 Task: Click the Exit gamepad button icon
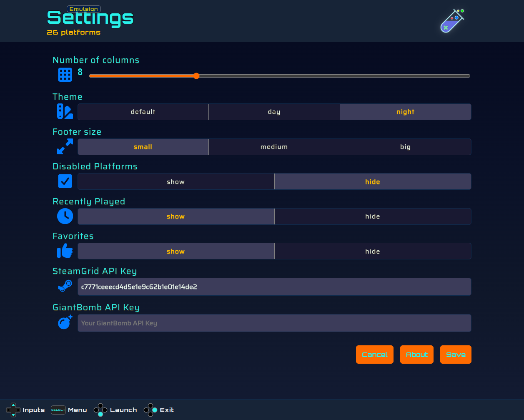pos(150,410)
